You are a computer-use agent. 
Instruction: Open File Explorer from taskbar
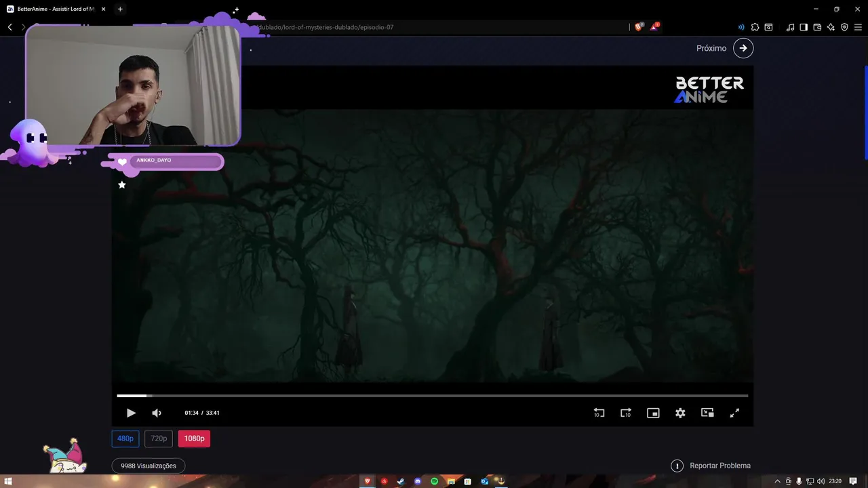tap(451, 481)
